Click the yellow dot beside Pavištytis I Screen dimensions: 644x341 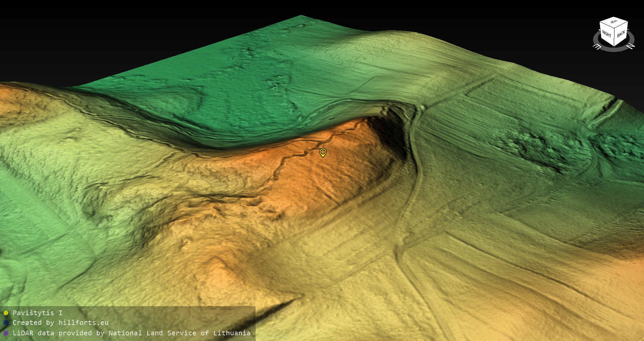(6, 313)
